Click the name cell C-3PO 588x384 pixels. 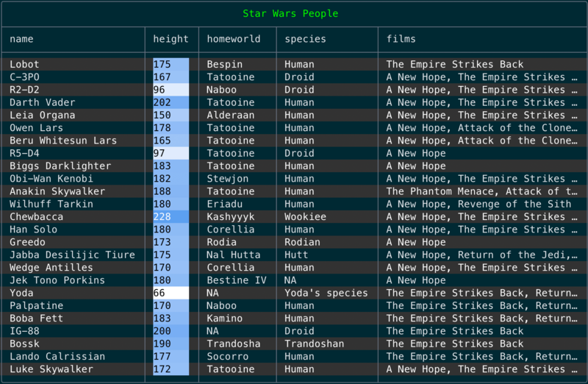click(x=24, y=77)
